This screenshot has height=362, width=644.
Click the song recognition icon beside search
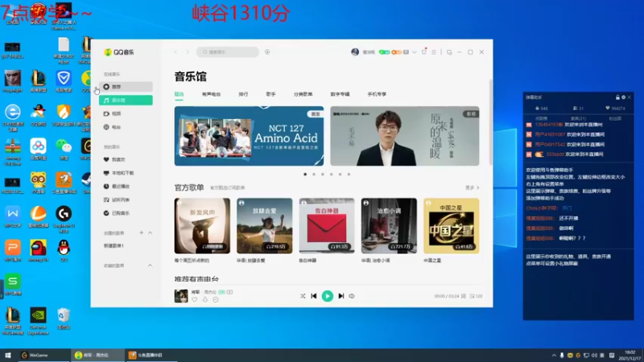tap(267, 52)
